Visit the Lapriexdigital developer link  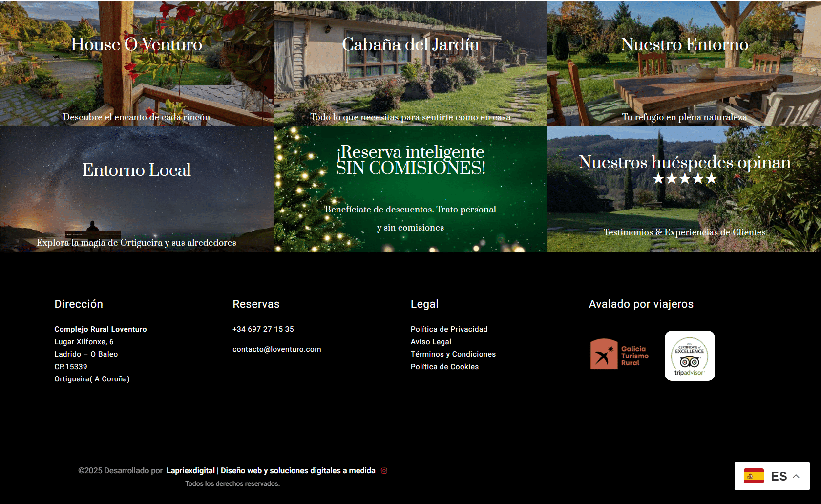click(271, 471)
